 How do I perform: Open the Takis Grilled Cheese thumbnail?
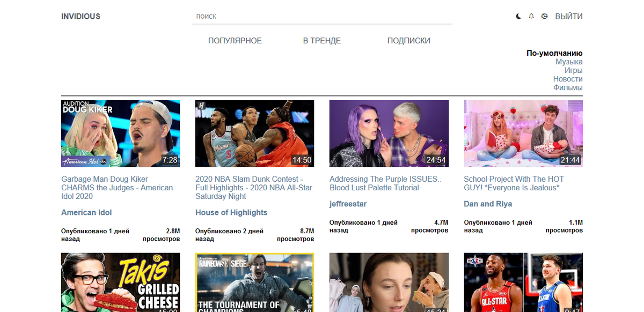tap(121, 283)
